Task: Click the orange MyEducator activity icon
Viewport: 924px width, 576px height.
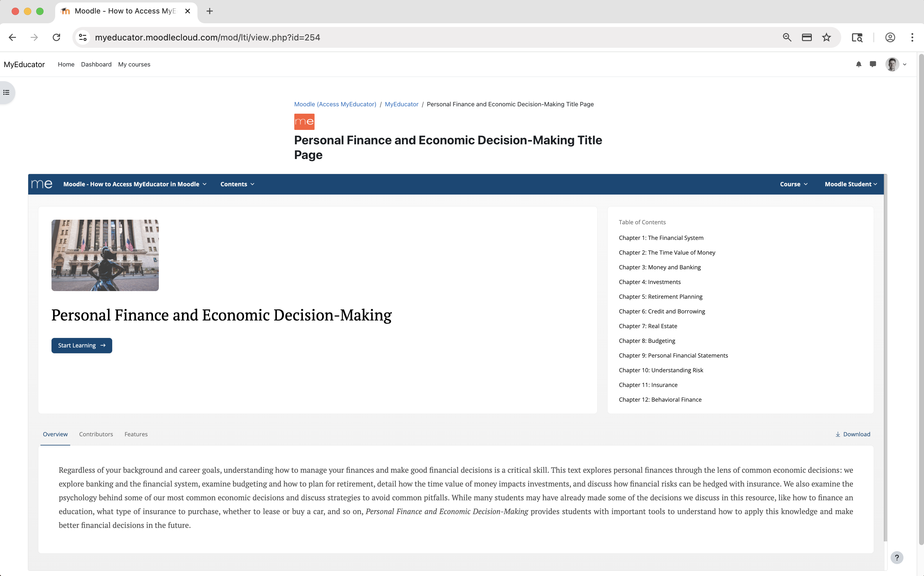Action: pyautogui.click(x=304, y=122)
